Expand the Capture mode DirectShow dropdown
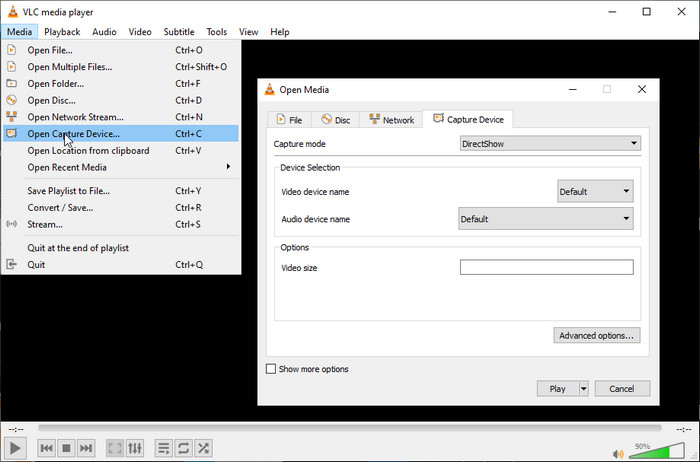 (x=549, y=143)
